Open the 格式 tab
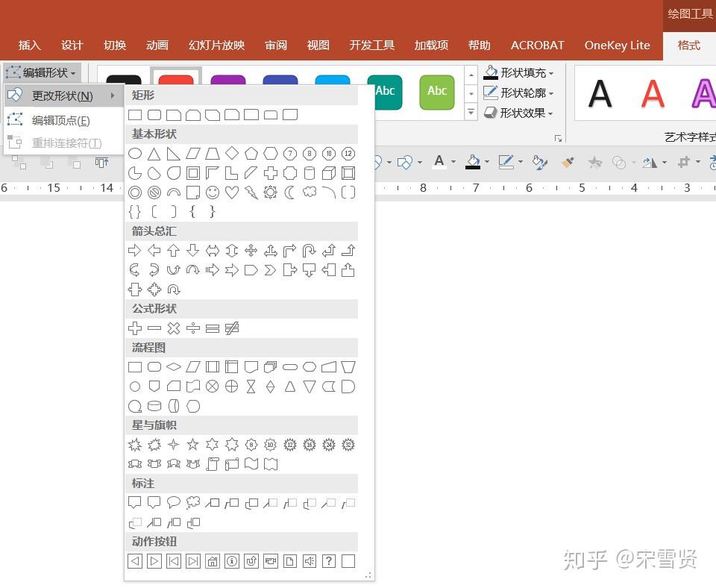Image resolution: width=716 pixels, height=588 pixels. [x=688, y=46]
